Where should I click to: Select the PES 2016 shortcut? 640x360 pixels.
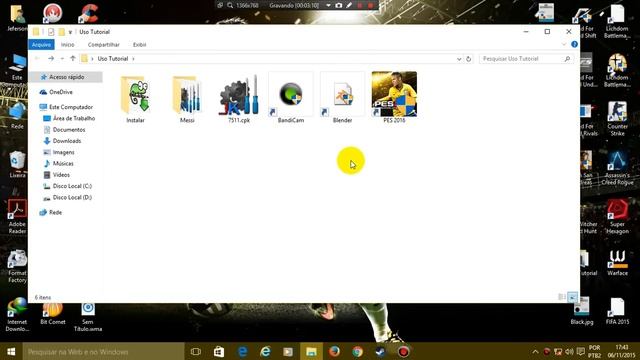click(394, 98)
